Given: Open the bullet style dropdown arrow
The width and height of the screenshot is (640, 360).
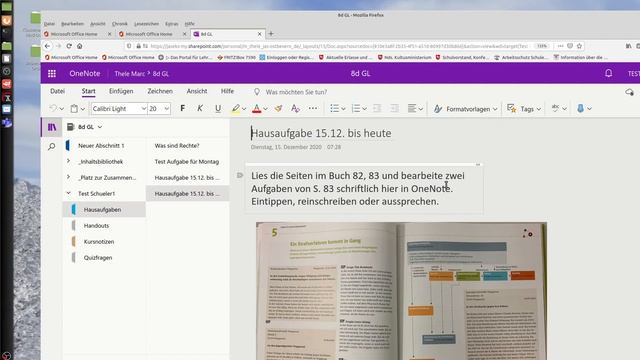Looking at the screenshot, I should 343,109.
